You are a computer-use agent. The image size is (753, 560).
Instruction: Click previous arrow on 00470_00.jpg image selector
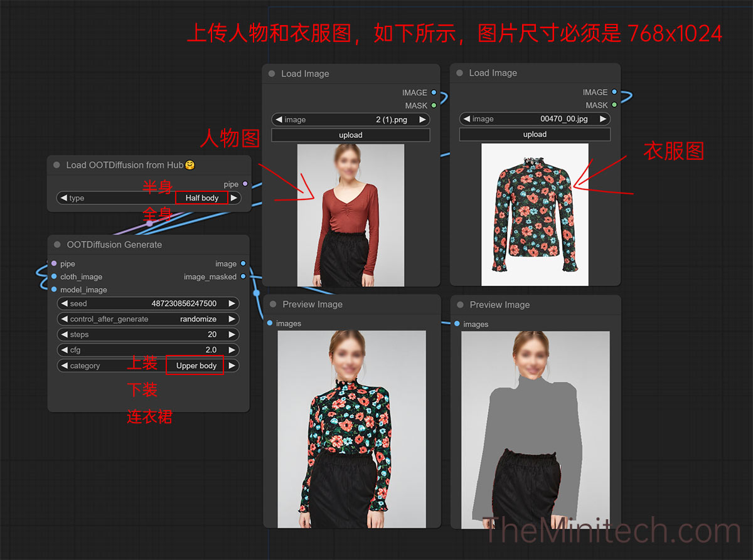coord(466,119)
